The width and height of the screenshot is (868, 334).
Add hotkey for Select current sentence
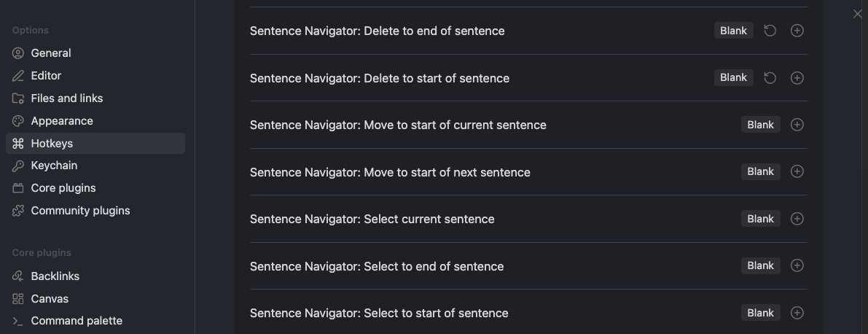pyautogui.click(x=797, y=219)
